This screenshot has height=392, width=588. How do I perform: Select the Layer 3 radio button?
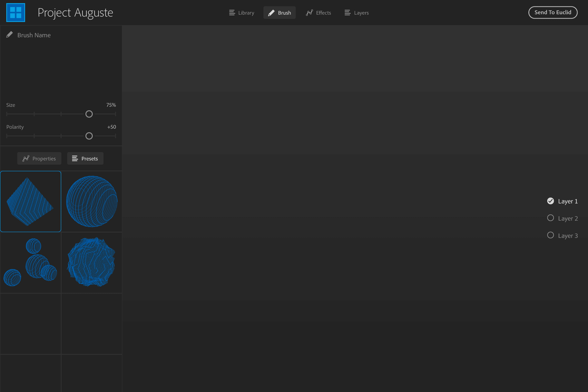[x=551, y=235]
